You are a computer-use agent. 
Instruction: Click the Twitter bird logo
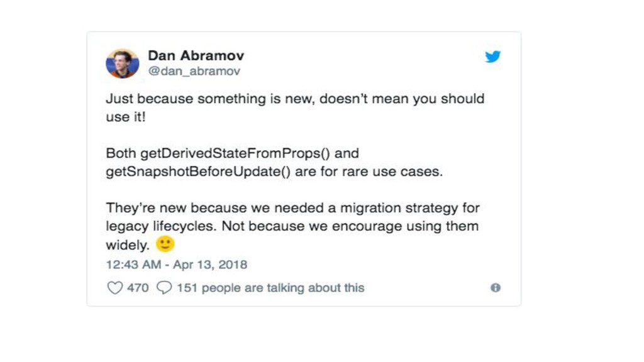[492, 57]
